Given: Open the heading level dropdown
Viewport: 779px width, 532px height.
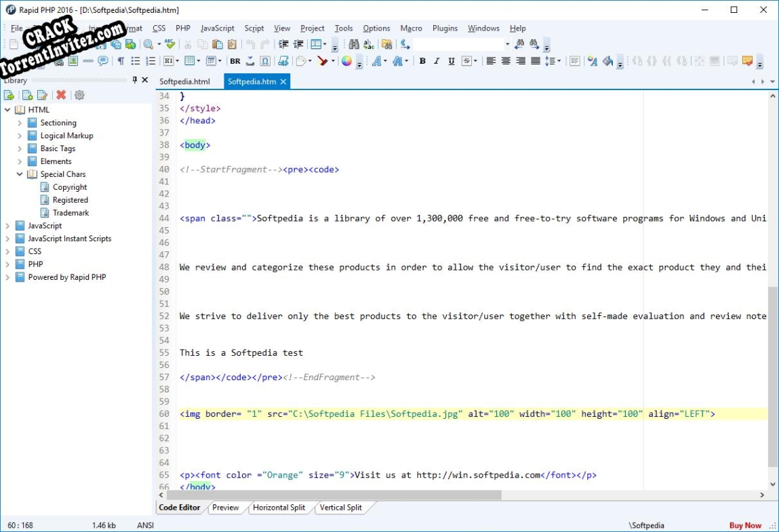Looking at the screenshot, I should (x=176, y=61).
